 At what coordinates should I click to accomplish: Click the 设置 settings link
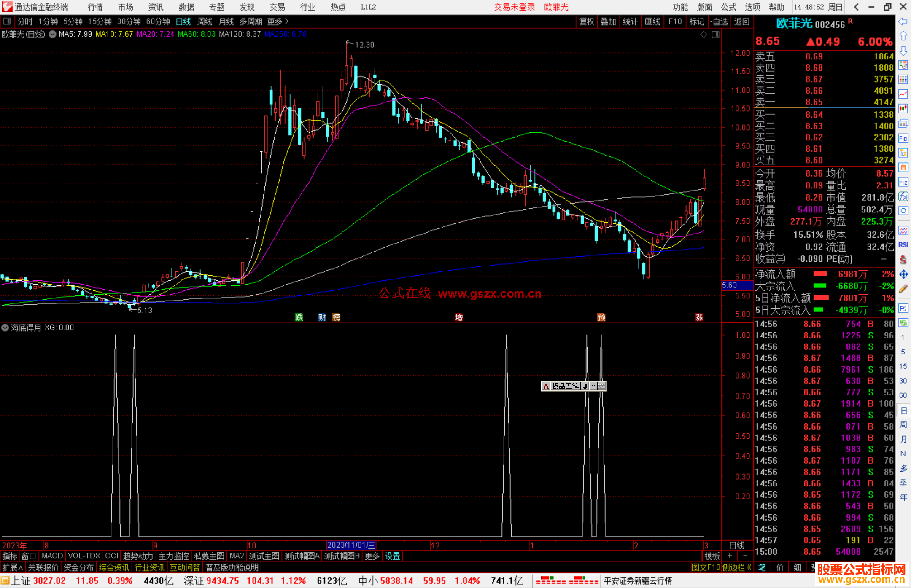pyautogui.click(x=392, y=556)
